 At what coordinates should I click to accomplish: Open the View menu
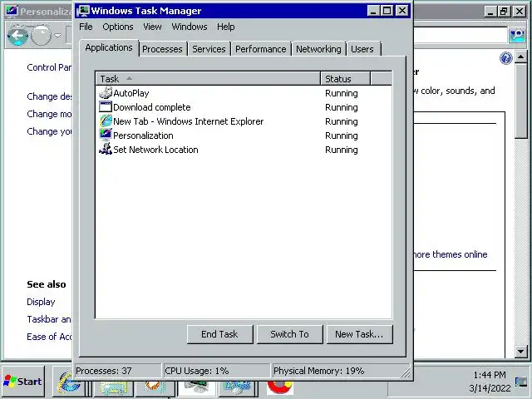[152, 27]
